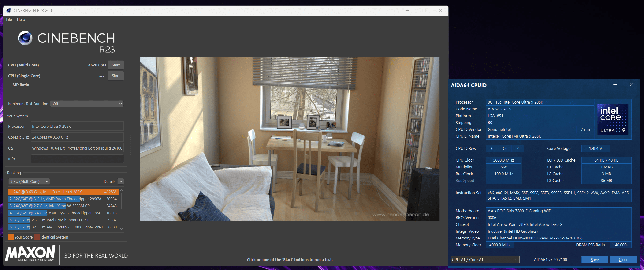The width and height of the screenshot is (644, 270).
Task: Click the Cinebench R23 logo sphere
Action: coord(25,38)
